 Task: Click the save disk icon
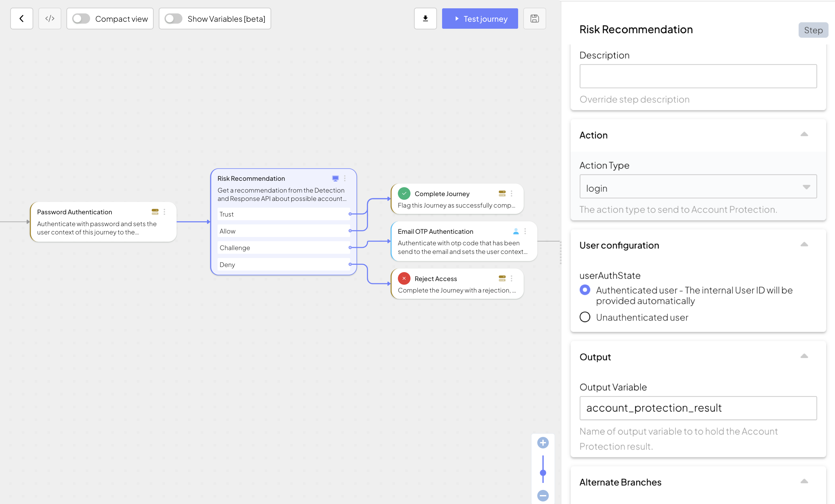click(534, 19)
